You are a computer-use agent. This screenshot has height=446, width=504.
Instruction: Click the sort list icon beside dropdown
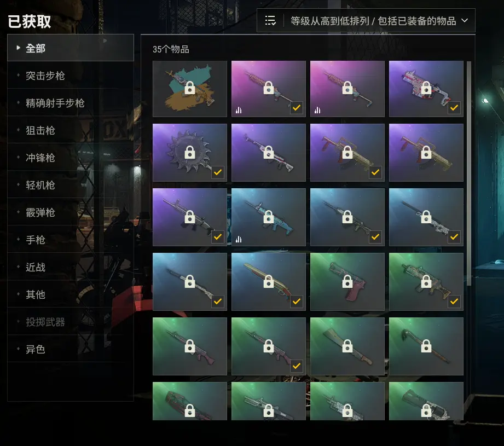tap(270, 21)
